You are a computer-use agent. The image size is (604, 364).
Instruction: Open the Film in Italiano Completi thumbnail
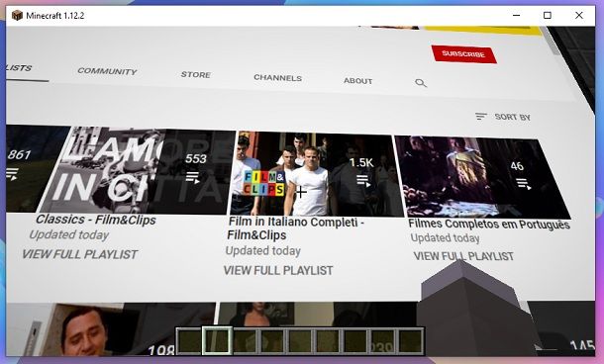(x=316, y=175)
